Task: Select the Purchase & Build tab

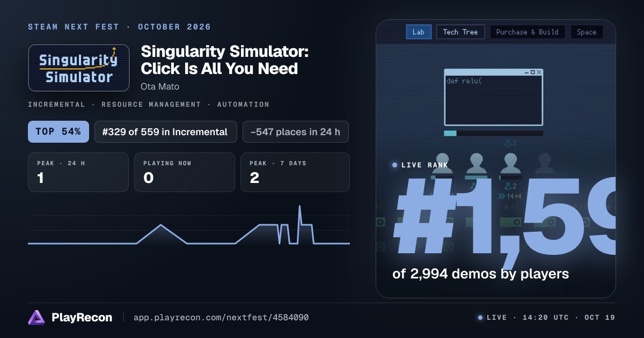Action: (x=527, y=32)
